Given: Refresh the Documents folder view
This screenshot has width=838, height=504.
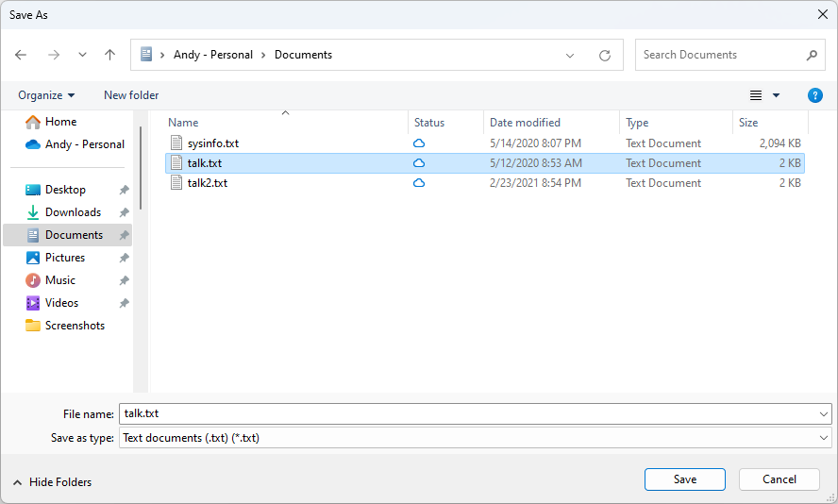Looking at the screenshot, I should [605, 56].
